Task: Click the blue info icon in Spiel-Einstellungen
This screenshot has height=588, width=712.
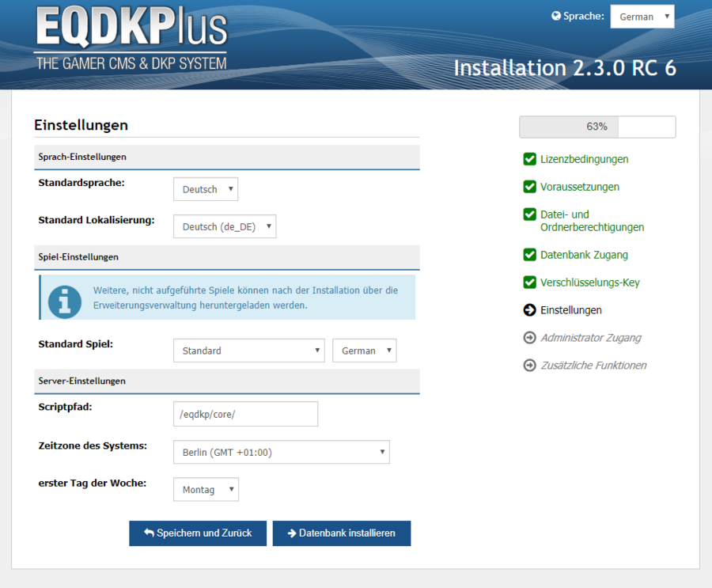Action: point(63,302)
